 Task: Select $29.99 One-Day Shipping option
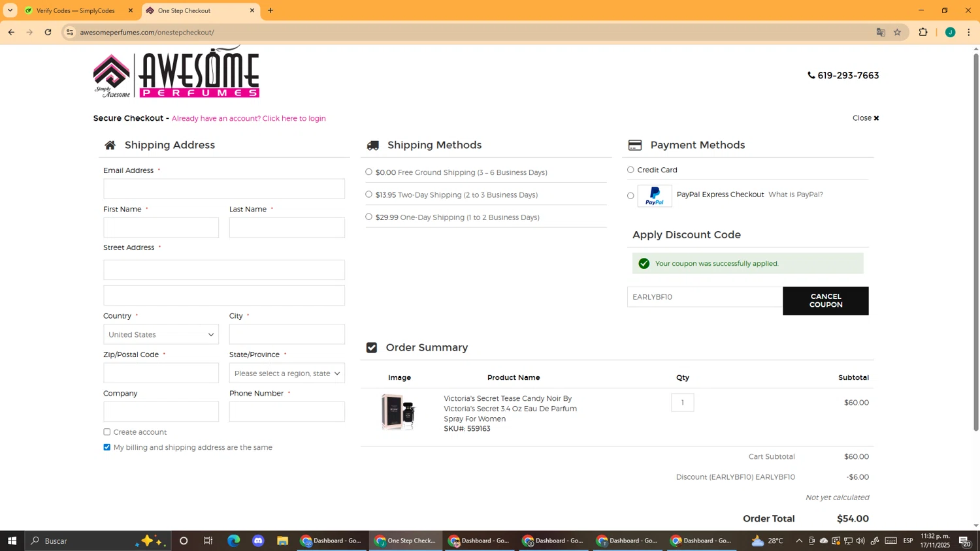369,216
